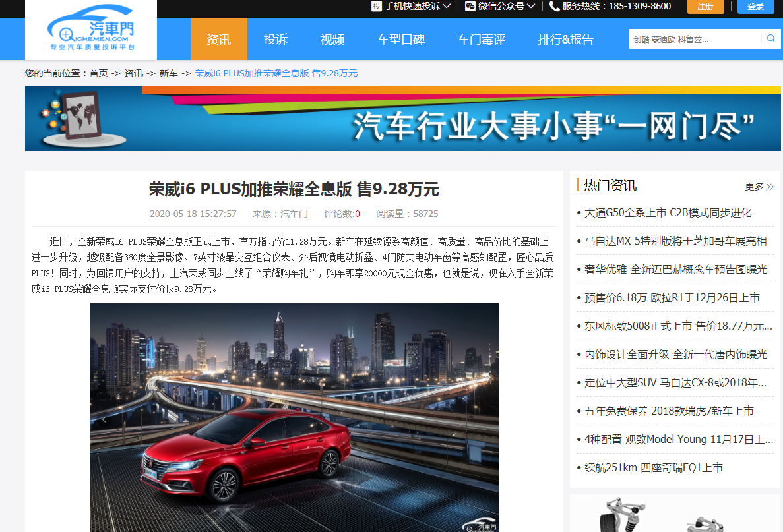The height and width of the screenshot is (532, 783).
Task: Click 新车 in the breadcrumb
Action: click(168, 73)
